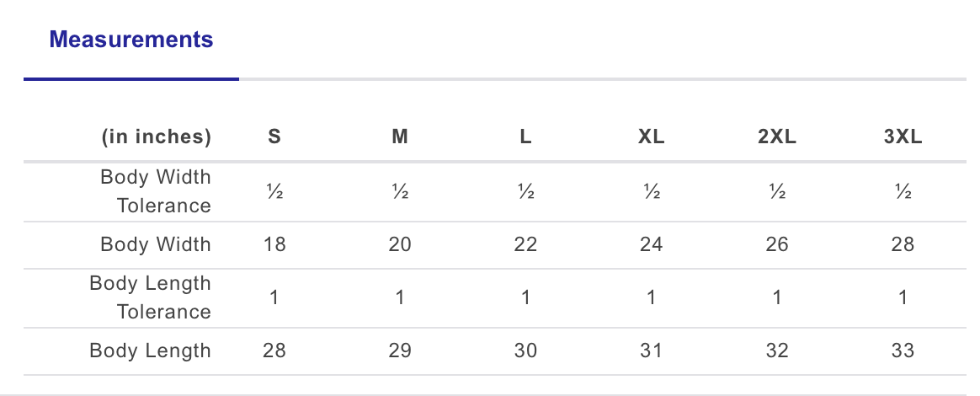Select the XL size column header
This screenshot has height=396, width=980.
tap(652, 137)
